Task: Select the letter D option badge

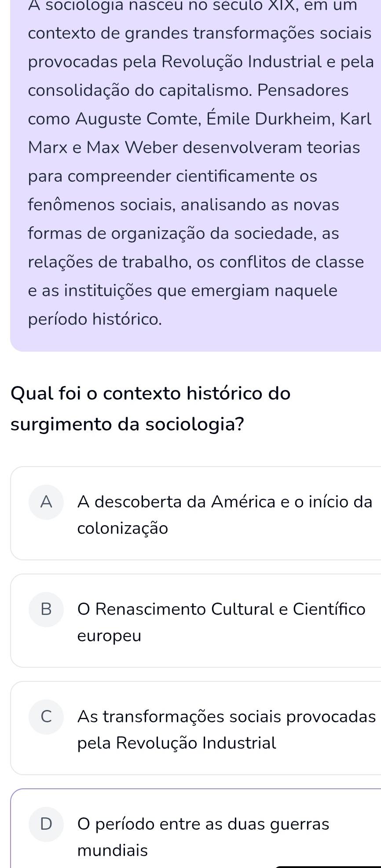Action: pyautogui.click(x=46, y=824)
